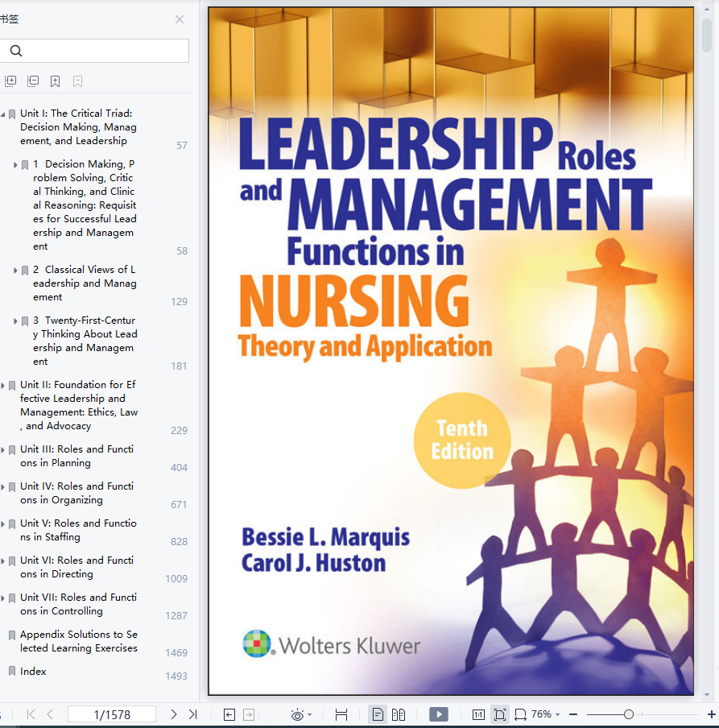Expand chapter 3 Twenty-First-Century Thinking bookmark
This screenshot has height=728, width=719.
(15, 321)
